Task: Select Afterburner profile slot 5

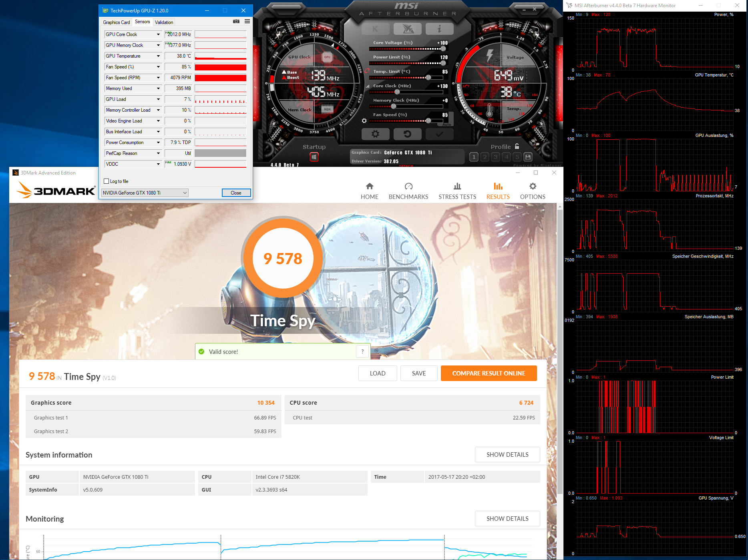Action: coord(517,157)
